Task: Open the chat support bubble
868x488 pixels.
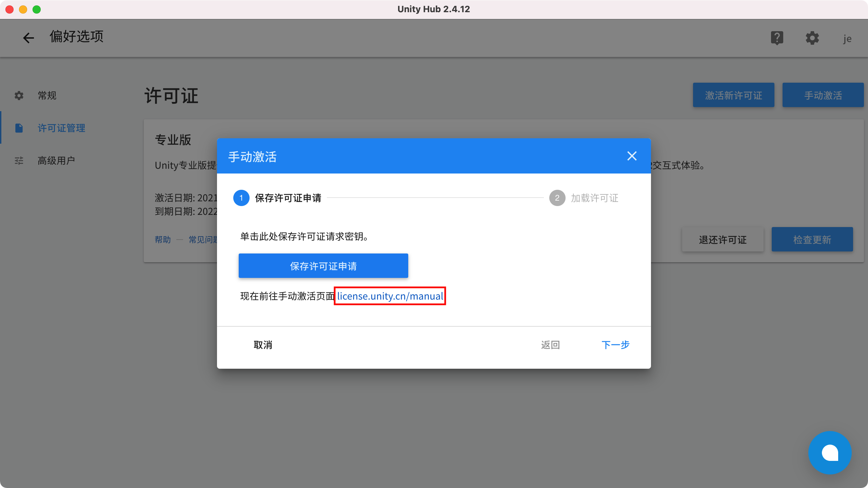Action: pyautogui.click(x=830, y=453)
